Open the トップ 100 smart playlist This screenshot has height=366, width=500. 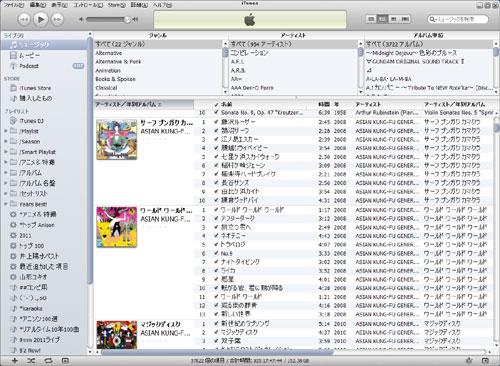tap(44, 246)
